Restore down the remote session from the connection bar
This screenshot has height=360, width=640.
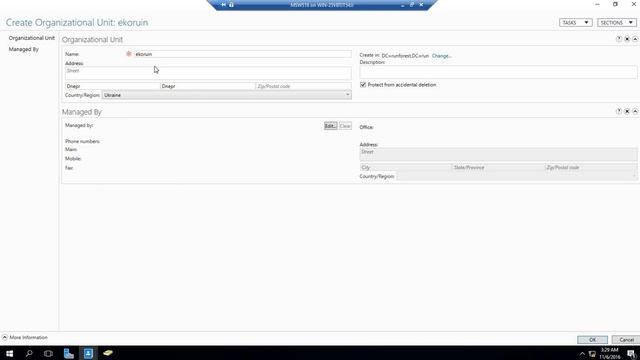click(x=412, y=5)
